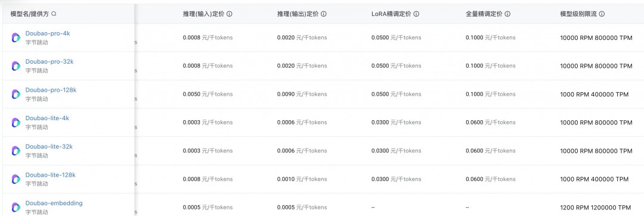Screen dimensions: 644x216
Task: Click the Doubao-pro-128k model logo icon
Action: tap(16, 94)
